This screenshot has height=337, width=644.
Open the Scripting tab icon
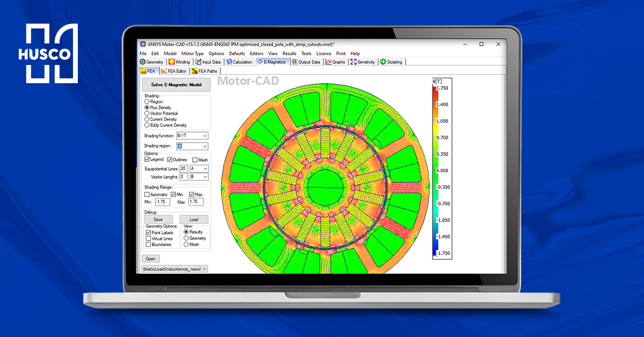point(383,62)
